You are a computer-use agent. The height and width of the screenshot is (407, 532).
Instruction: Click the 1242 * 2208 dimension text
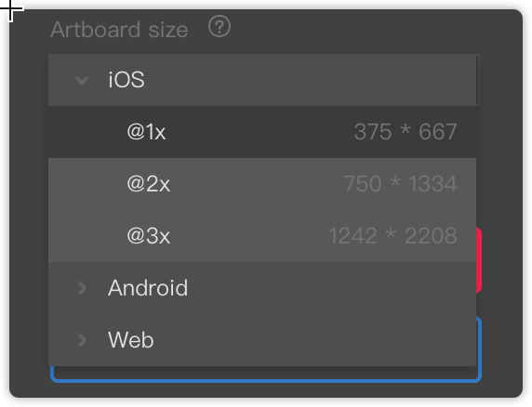coord(392,235)
